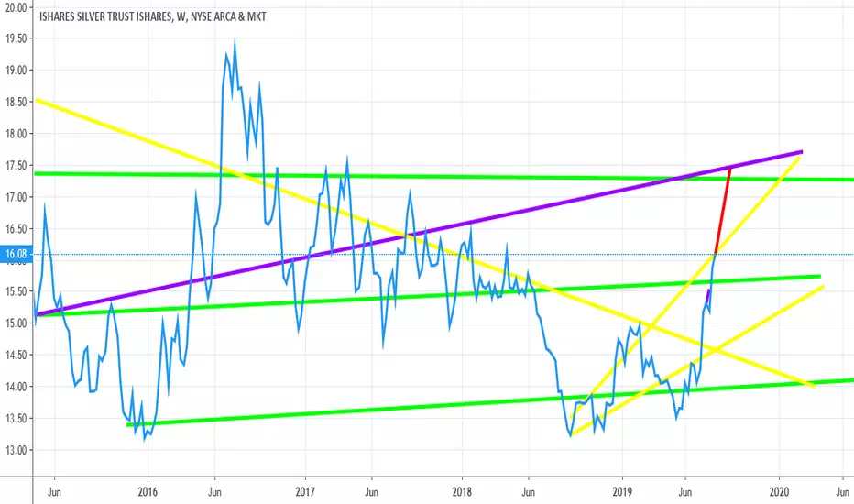
Task: Select the lowest green support line near 13.50
Action: [x=490, y=402]
